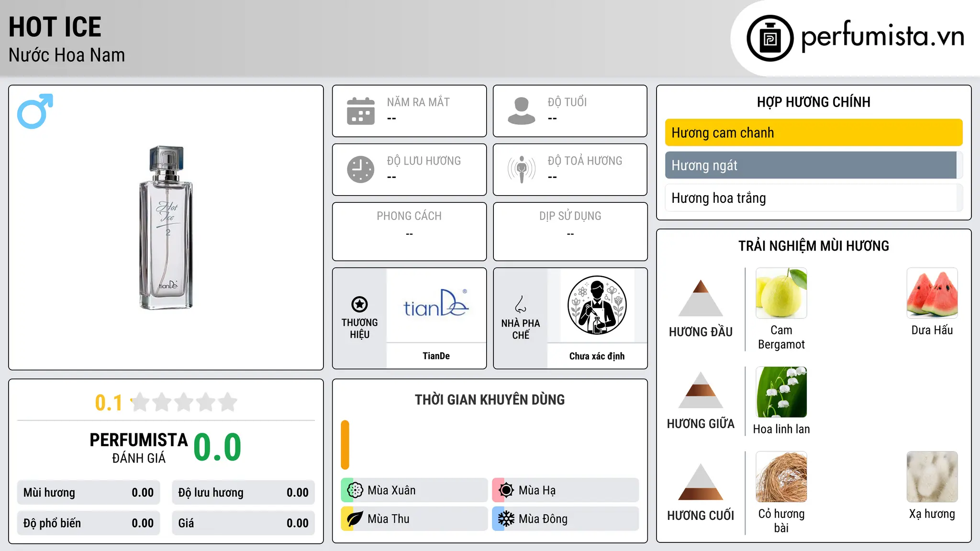Select the pyramid icon above Hương giữa
Image resolution: width=980 pixels, height=551 pixels.
tap(701, 390)
